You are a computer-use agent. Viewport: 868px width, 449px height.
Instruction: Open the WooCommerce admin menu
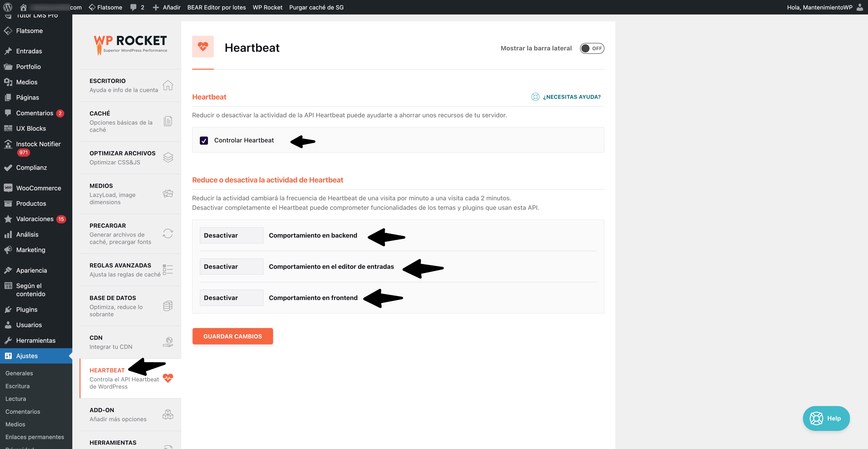coord(38,188)
